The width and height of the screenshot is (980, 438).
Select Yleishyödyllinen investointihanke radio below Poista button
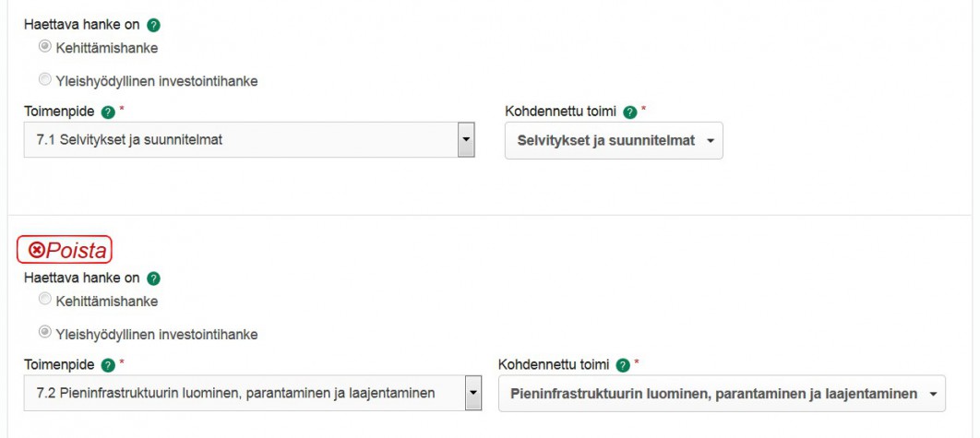[45, 332]
